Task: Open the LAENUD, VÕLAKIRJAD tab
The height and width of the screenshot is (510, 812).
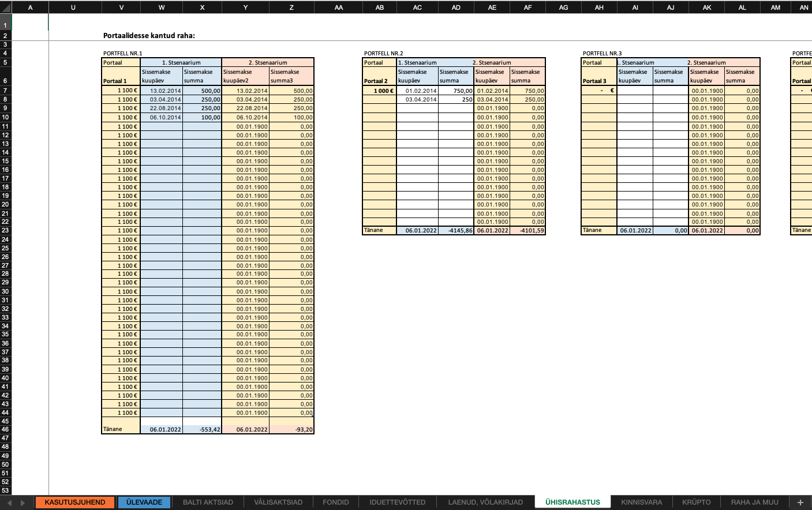Action: pos(485,502)
